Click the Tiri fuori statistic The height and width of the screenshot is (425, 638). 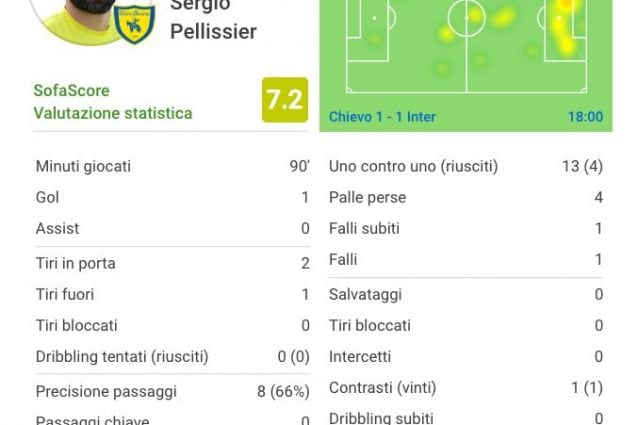(173, 294)
